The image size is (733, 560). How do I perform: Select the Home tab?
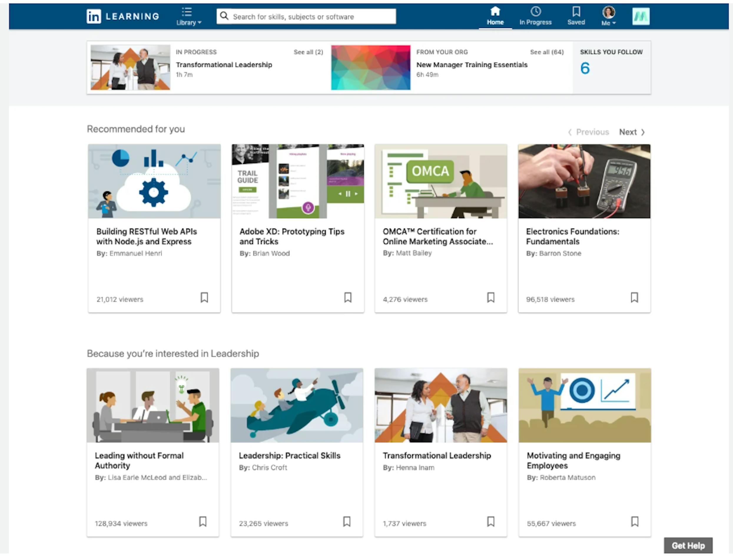pos(495,17)
